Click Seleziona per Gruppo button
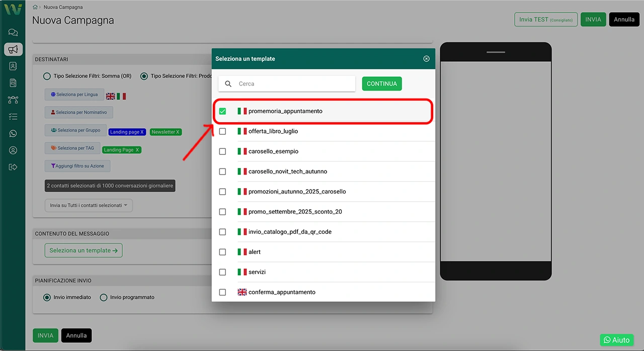This screenshot has width=644, height=351. click(x=75, y=130)
